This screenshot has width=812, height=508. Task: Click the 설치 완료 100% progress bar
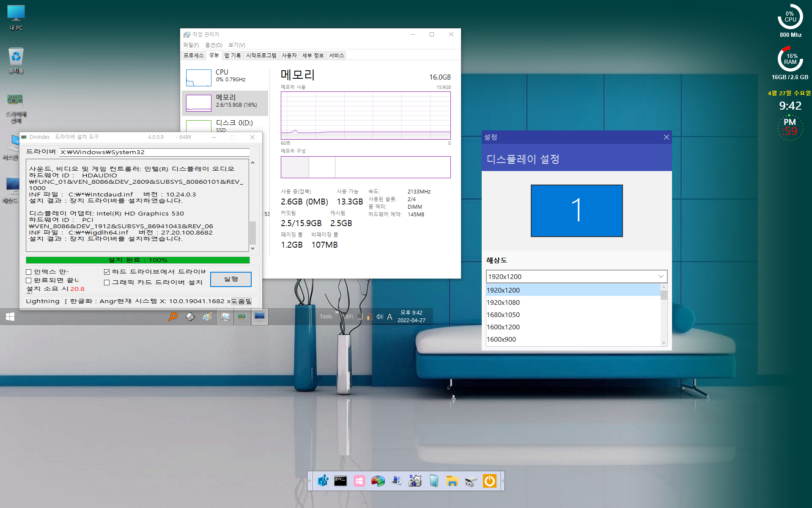(x=137, y=260)
